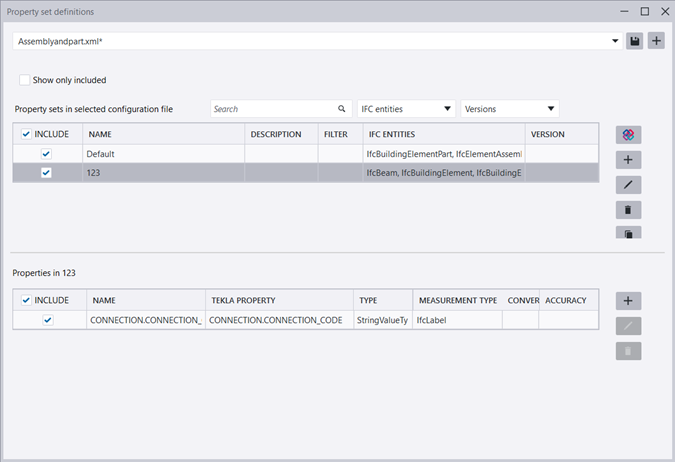This screenshot has height=462, width=675.
Task: Duplicate the selected property set
Action: 628,233
